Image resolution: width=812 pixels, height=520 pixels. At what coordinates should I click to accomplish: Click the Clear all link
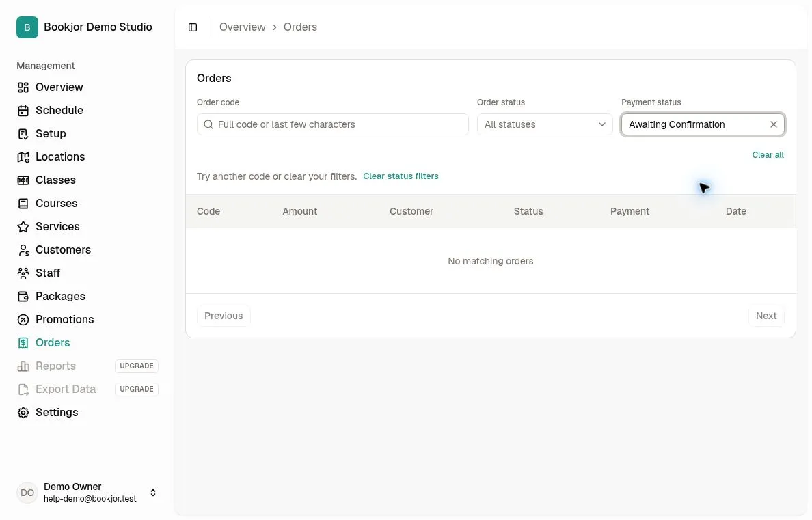768,155
